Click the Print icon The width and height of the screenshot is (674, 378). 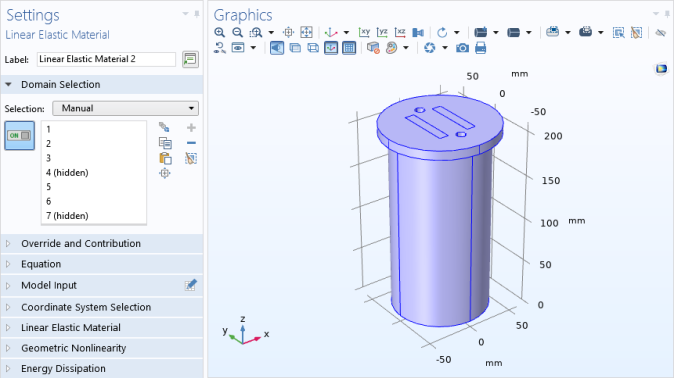(481, 48)
